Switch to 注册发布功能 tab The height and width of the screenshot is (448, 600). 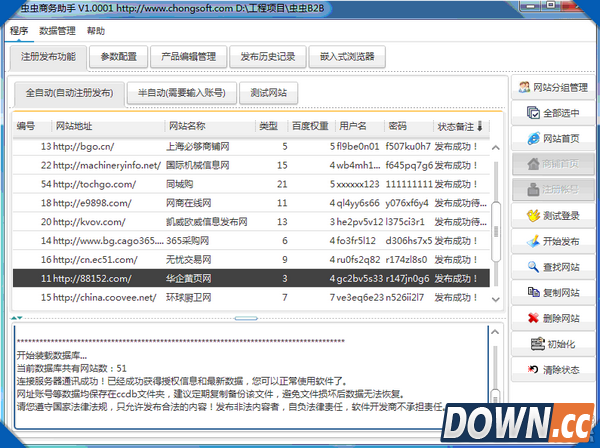(x=48, y=57)
